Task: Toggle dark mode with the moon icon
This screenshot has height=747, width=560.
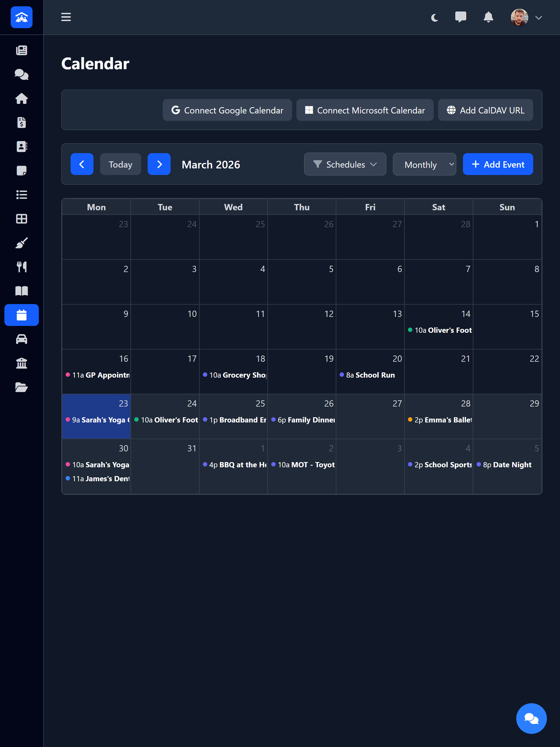Action: (x=434, y=17)
